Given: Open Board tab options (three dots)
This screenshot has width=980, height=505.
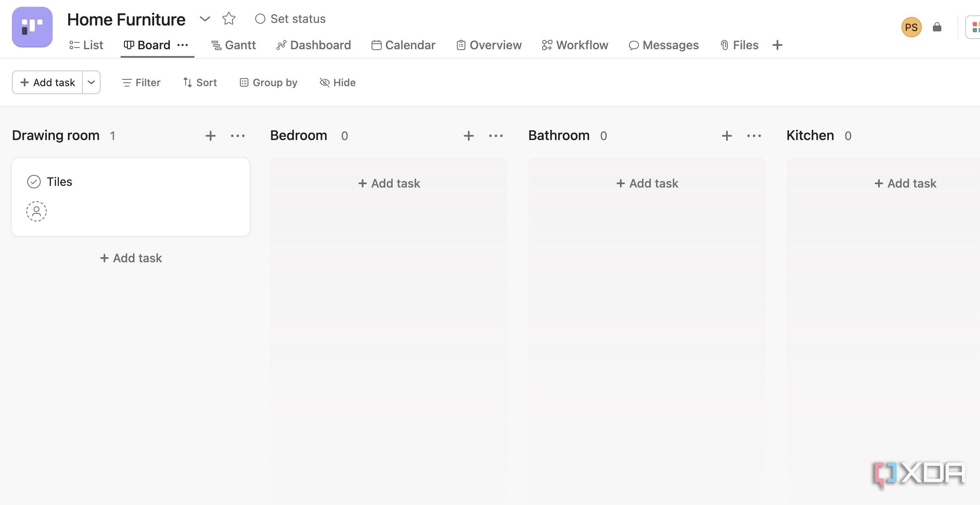Looking at the screenshot, I should (x=183, y=45).
